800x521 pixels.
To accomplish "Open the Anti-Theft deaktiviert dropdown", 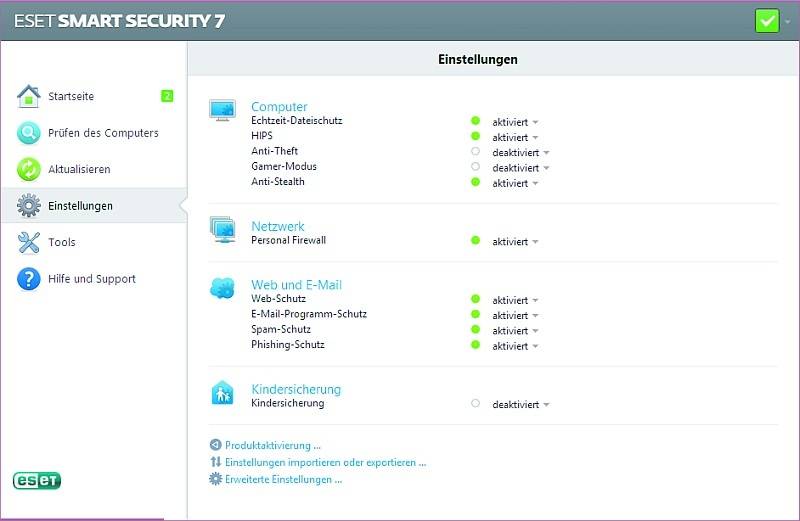I will pyautogui.click(x=521, y=153).
